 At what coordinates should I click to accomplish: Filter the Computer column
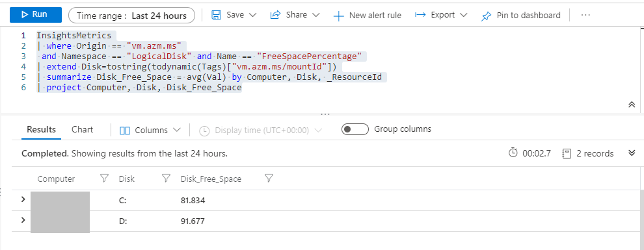tap(104, 179)
